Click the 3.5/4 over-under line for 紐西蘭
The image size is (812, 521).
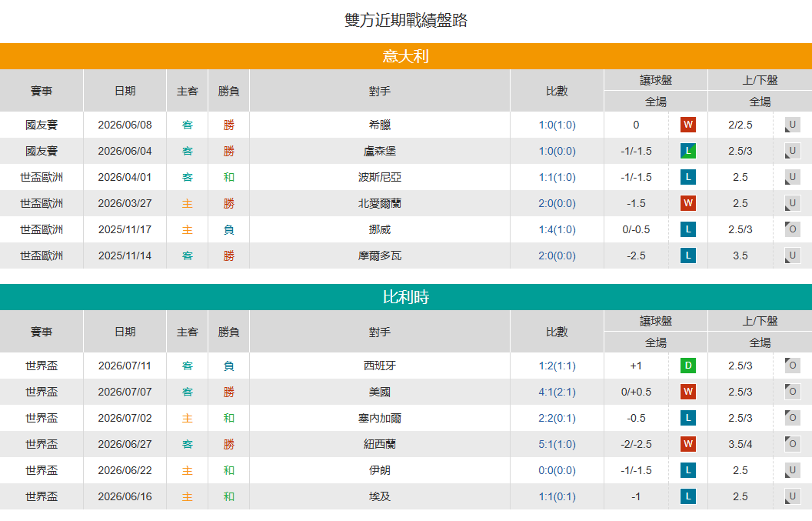(740, 444)
